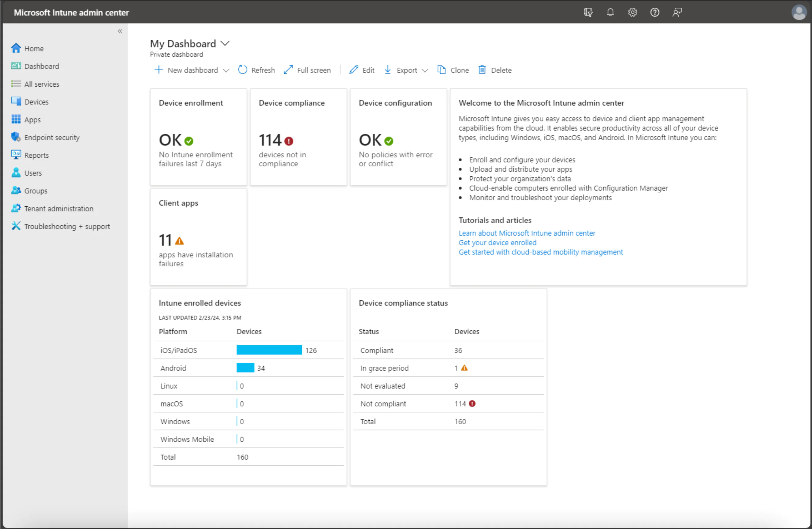The width and height of the screenshot is (812, 529).
Task: Open Get your device enrolled link
Action: (497, 242)
